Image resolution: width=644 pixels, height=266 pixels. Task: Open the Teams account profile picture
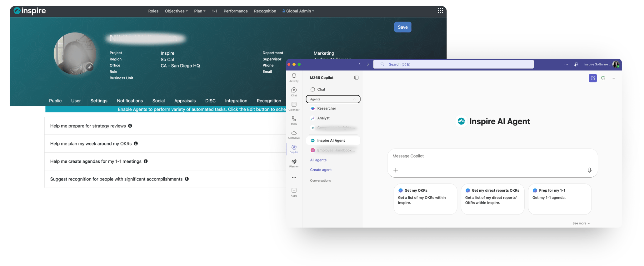[616, 64]
